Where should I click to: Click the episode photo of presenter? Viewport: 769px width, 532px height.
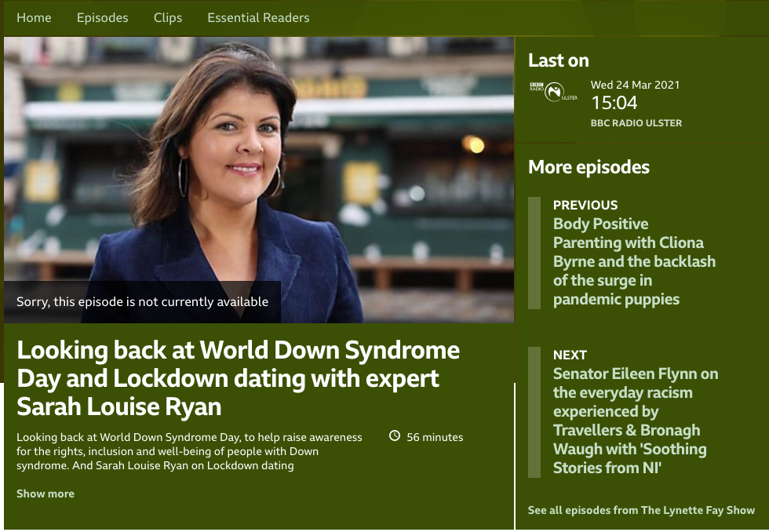pos(259,180)
